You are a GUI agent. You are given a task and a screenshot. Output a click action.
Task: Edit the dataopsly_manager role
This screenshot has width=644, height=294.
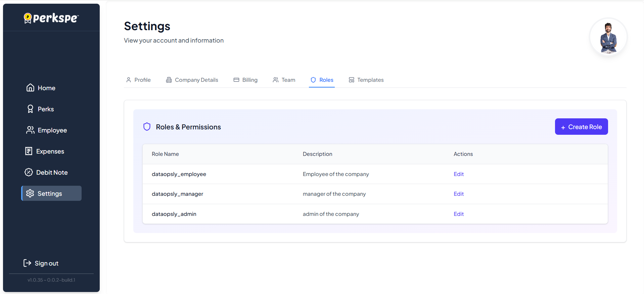[x=458, y=194]
